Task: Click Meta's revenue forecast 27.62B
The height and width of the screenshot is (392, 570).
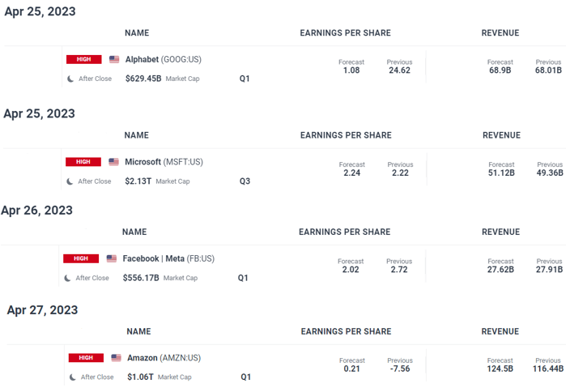Action: pos(501,270)
